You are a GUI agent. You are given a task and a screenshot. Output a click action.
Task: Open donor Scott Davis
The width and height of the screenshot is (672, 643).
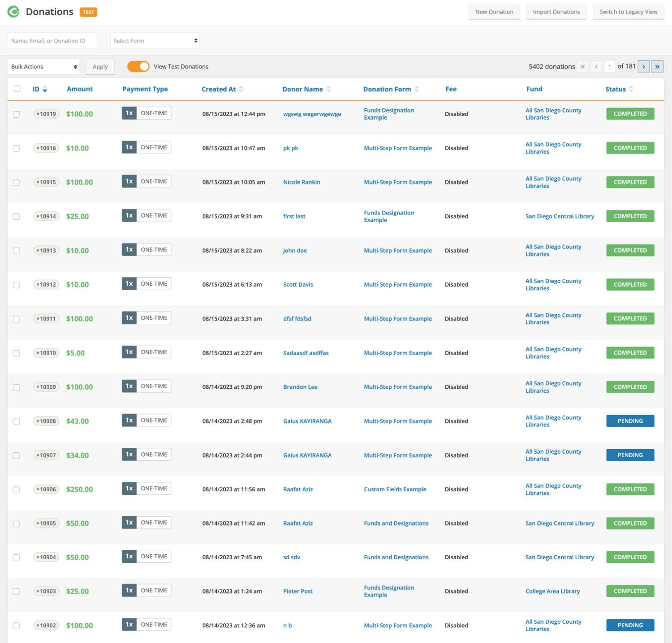298,284
